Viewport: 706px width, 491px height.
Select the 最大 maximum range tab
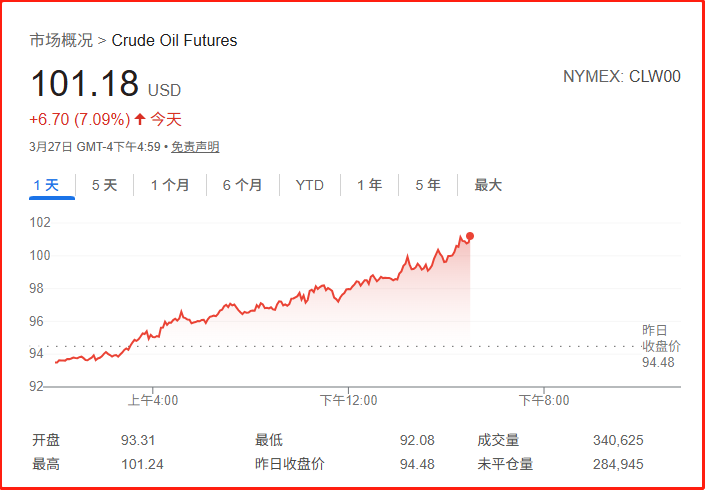pyautogui.click(x=488, y=185)
